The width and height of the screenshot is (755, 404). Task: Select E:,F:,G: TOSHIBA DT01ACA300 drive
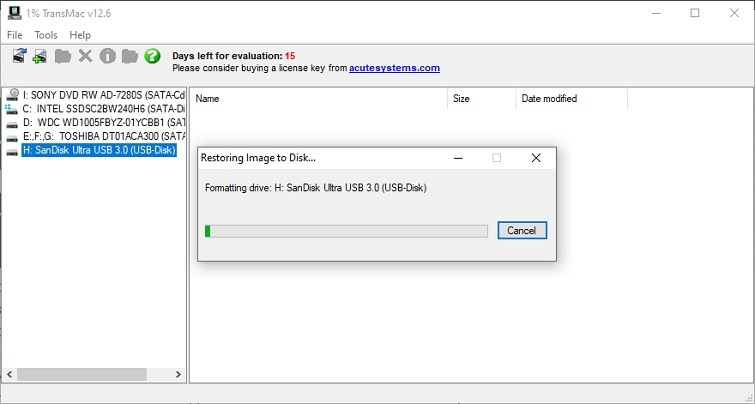[104, 136]
